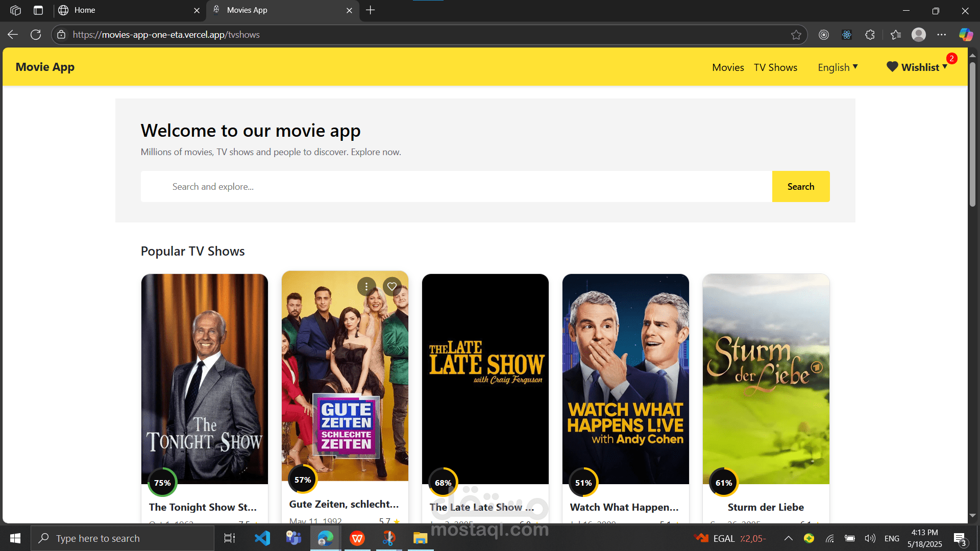Click the heart icon on Gute Zeiten card
Image resolution: width=980 pixels, height=551 pixels.
point(392,286)
